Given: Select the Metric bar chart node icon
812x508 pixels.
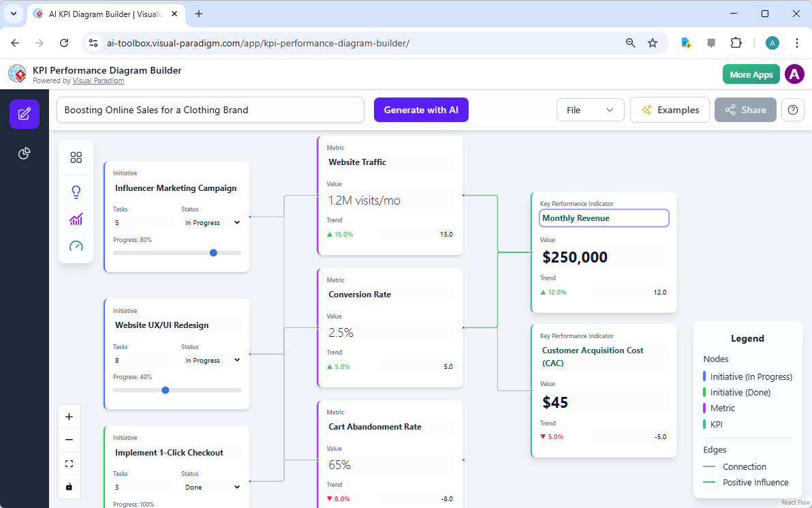Looking at the screenshot, I should [76, 219].
